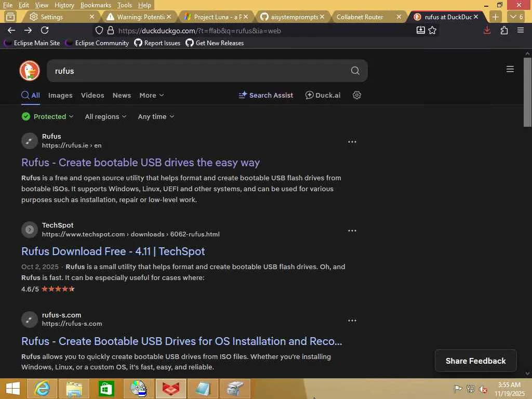Close the Settings tab
The image size is (532, 399).
click(91, 17)
